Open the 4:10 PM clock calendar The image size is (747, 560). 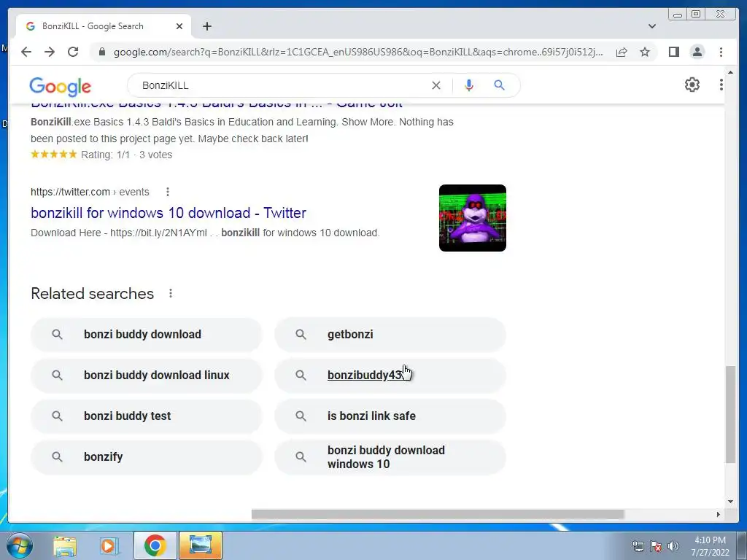(x=710, y=546)
